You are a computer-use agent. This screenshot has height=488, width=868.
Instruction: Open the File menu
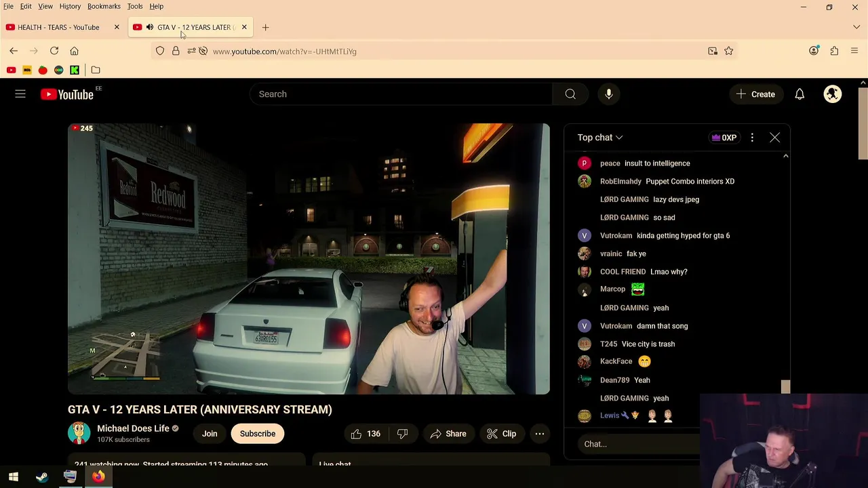(8, 6)
